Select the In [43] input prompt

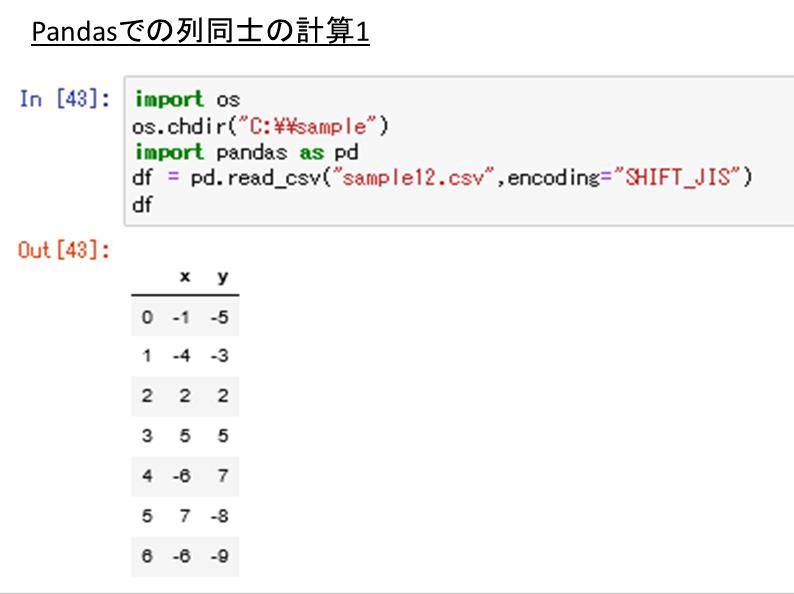pyautogui.click(x=64, y=100)
